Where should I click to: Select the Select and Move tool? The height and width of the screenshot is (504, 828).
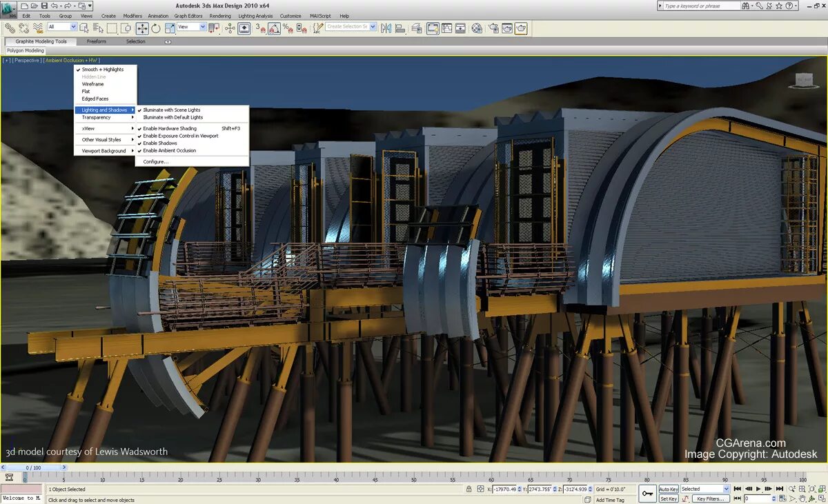[x=142, y=28]
